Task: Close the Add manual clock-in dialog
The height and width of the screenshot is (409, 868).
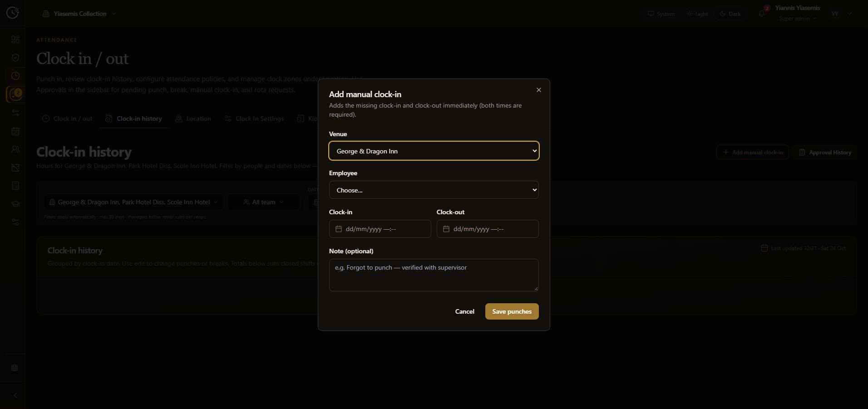Action: [x=539, y=90]
